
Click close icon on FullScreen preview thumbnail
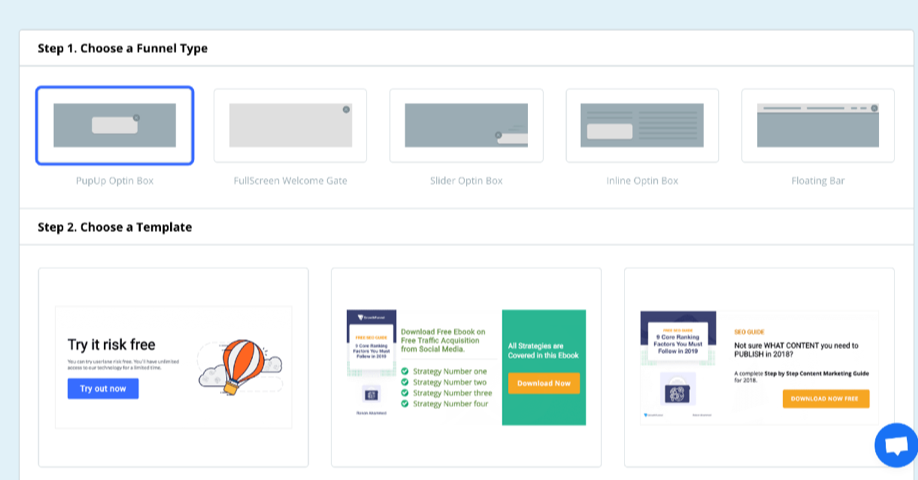(346, 109)
